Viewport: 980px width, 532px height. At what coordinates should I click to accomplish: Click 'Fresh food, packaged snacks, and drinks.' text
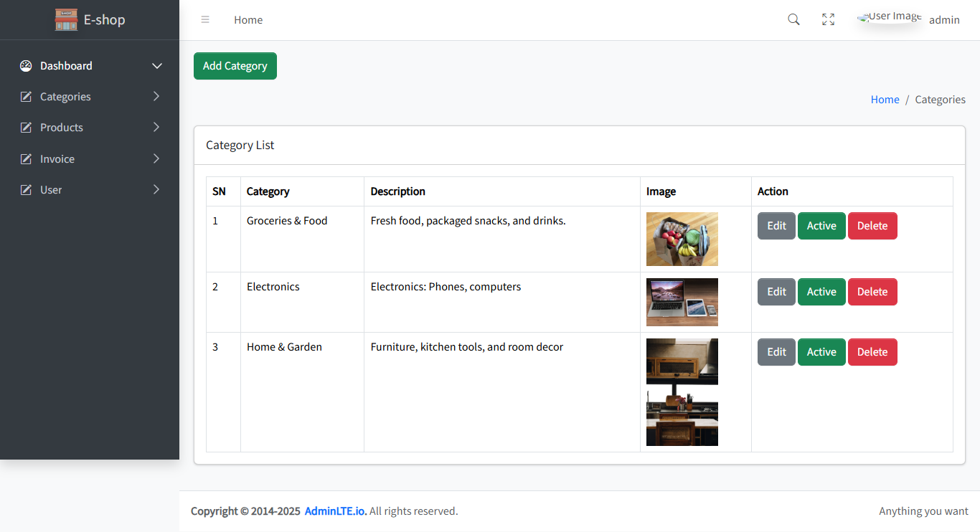(x=468, y=221)
